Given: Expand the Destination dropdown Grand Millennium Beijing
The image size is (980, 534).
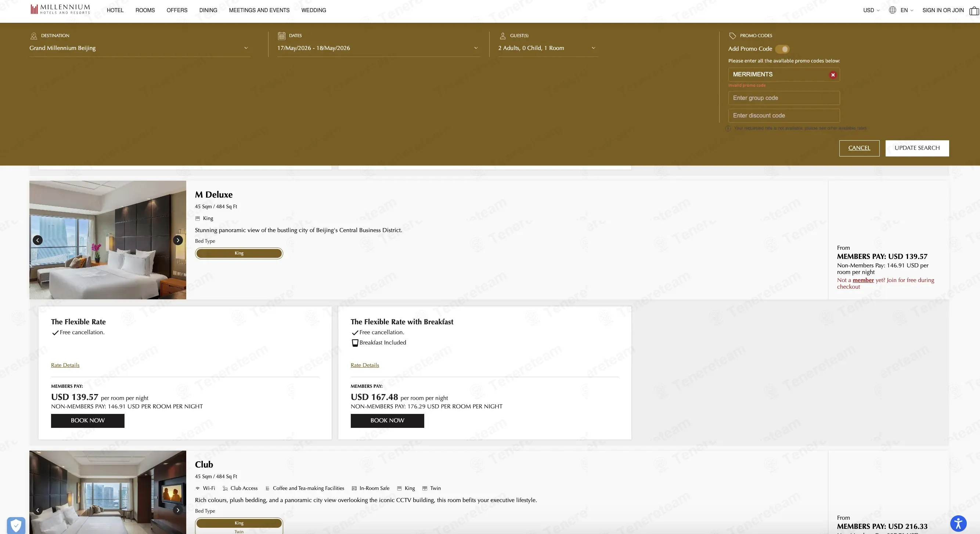Looking at the screenshot, I should click(x=139, y=48).
